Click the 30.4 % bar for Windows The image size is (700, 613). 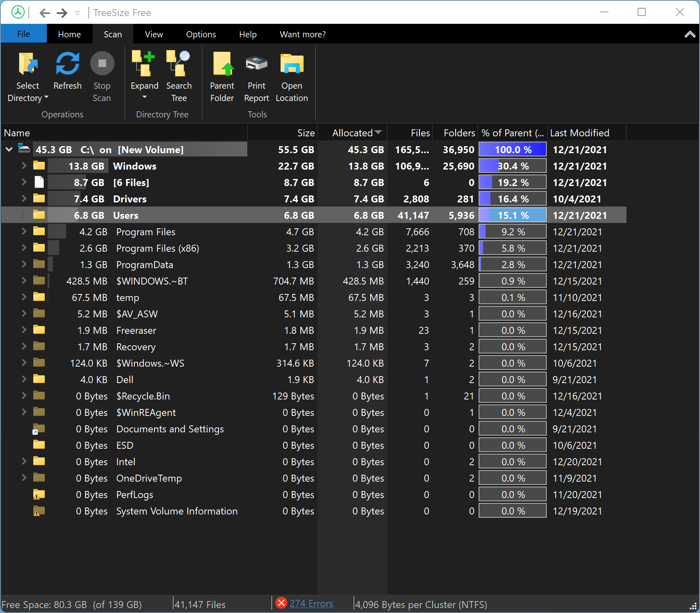click(x=513, y=166)
